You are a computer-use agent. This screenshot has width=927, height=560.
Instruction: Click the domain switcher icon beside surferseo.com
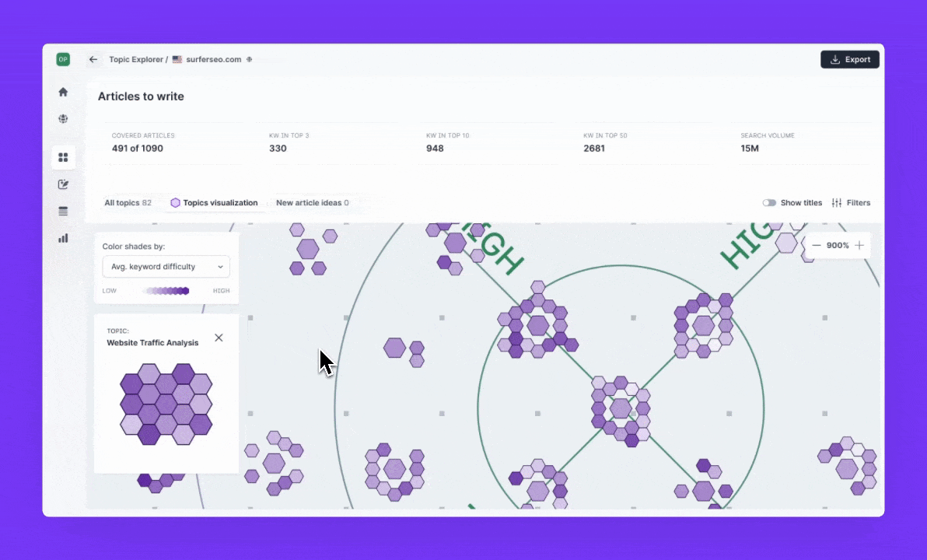(249, 59)
